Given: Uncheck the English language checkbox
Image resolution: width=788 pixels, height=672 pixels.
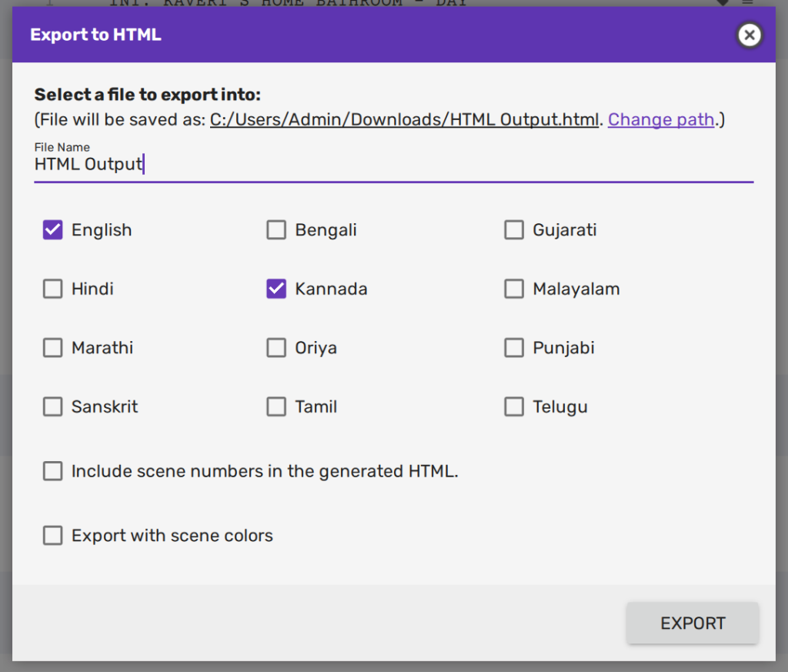Looking at the screenshot, I should 52,230.
